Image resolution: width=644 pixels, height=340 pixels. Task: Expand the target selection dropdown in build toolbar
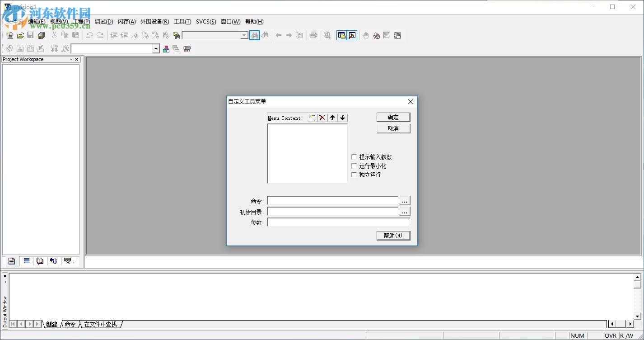point(156,49)
